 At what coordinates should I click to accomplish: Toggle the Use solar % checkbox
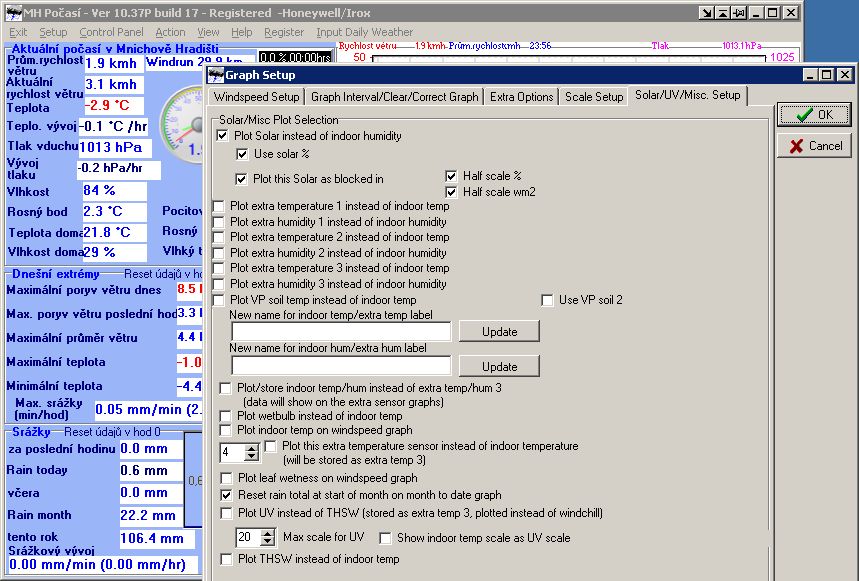(242, 154)
